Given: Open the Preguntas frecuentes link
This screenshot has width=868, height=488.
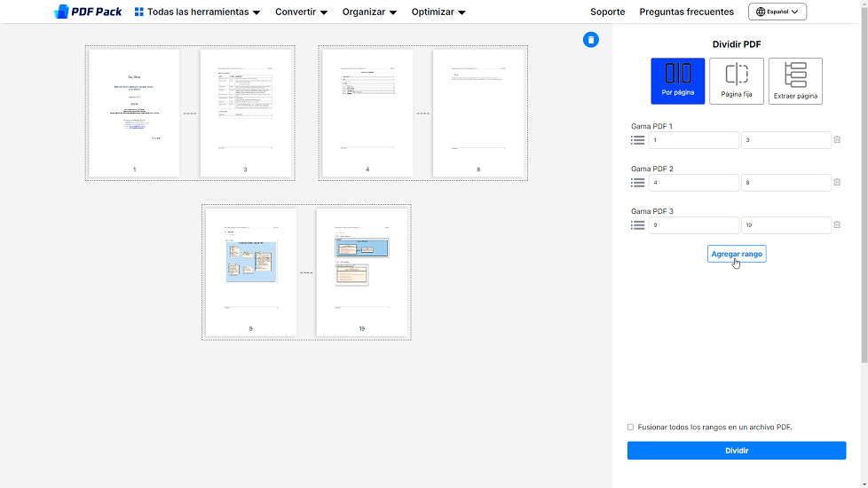Looking at the screenshot, I should 686,12.
